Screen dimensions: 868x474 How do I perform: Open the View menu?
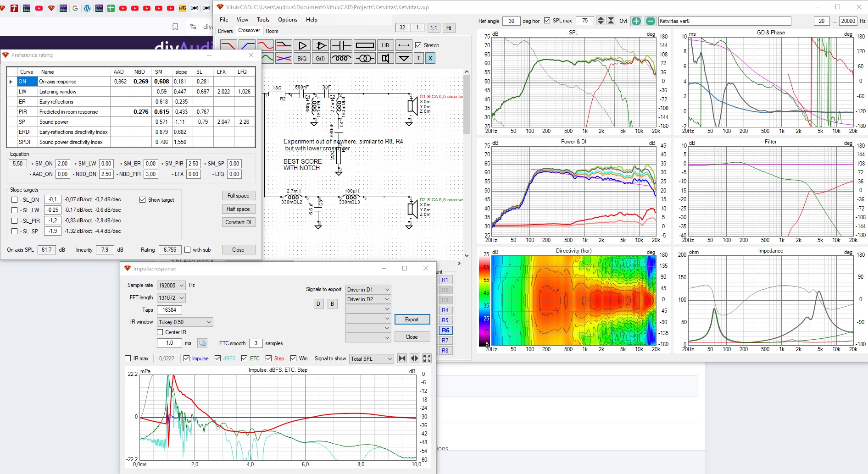click(x=242, y=20)
